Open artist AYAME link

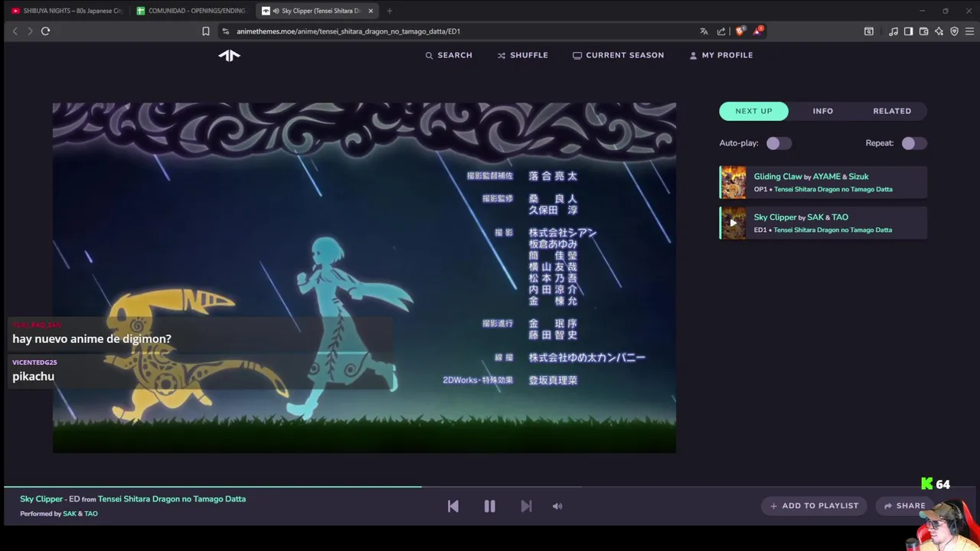(x=827, y=177)
